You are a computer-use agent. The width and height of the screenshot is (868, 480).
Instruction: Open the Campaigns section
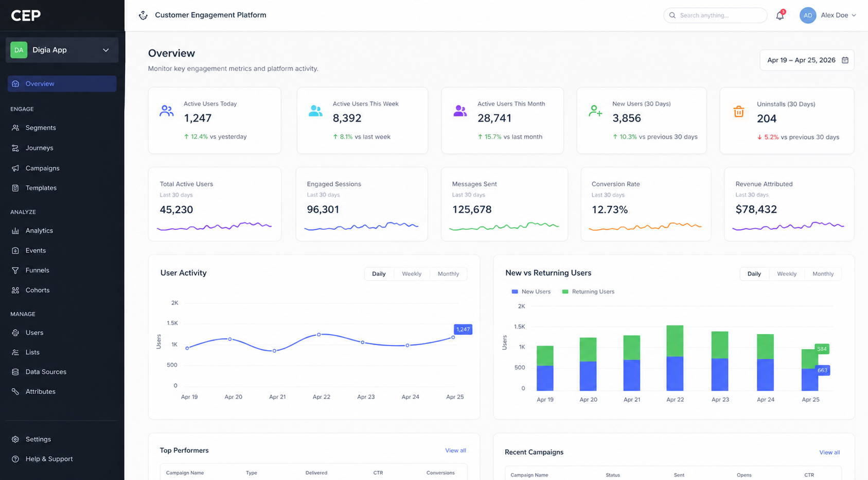(42, 168)
